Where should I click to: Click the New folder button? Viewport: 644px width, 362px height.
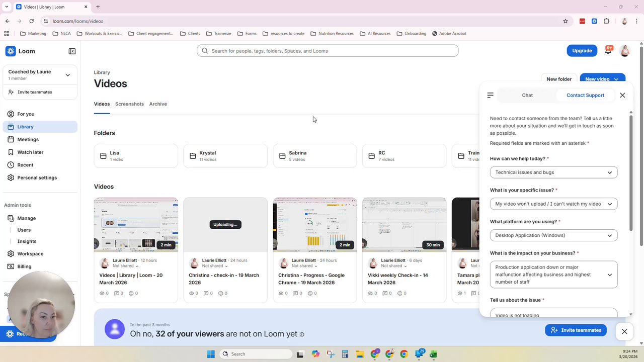tap(559, 79)
